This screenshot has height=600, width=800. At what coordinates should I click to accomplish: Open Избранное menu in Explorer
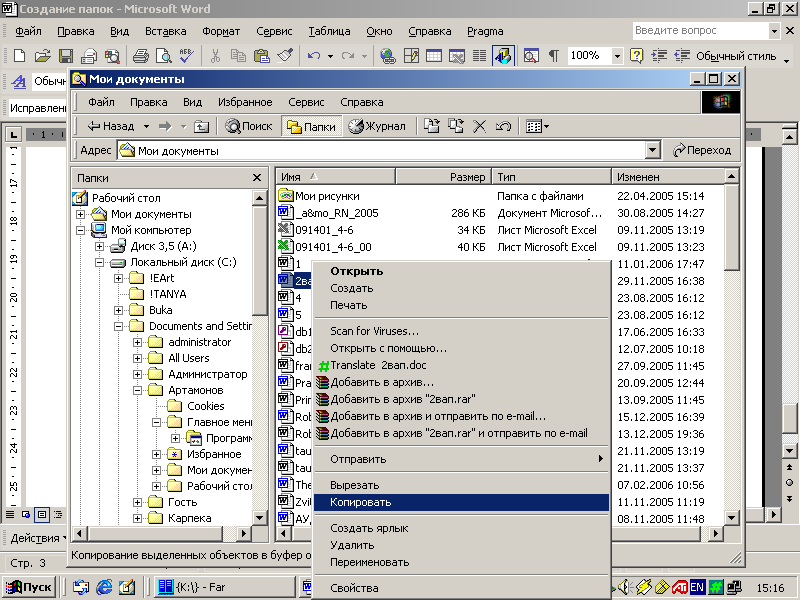click(x=245, y=102)
